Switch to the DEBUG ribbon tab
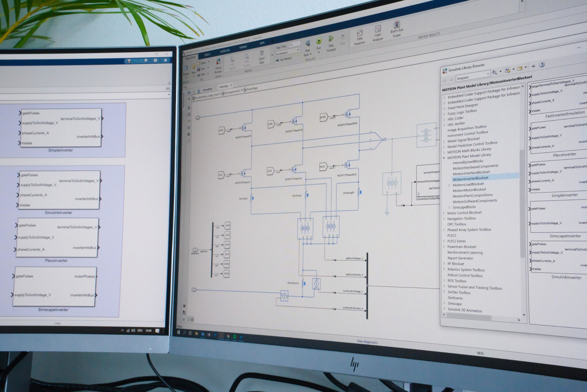 207,54
